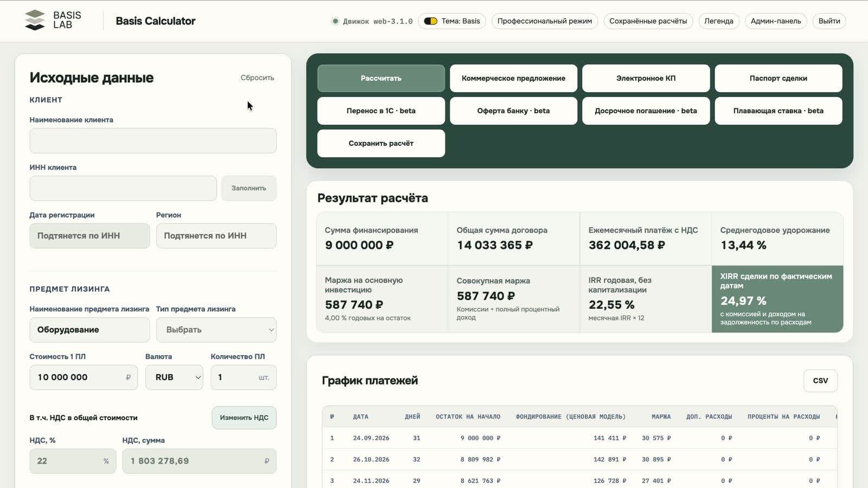Viewport: 868px width, 488px height.
Task: Click Среднегодовое удорожание value 13,44 %
Action: (743, 245)
